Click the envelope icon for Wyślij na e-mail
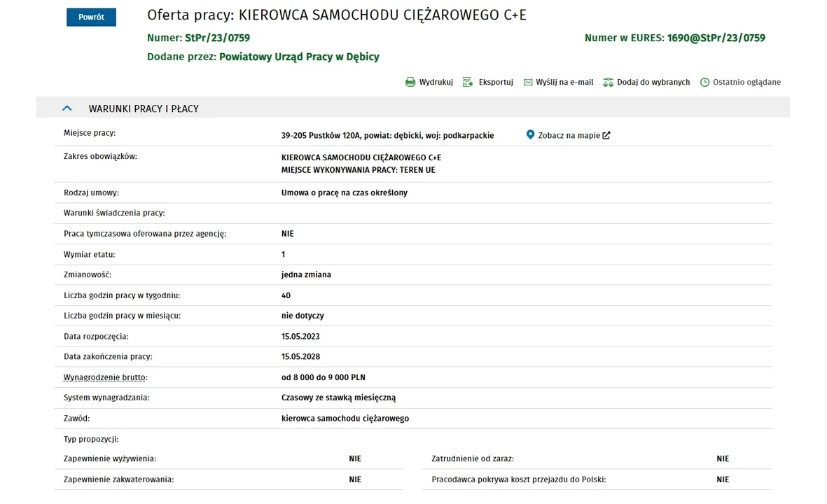Screen dimensions: 827x504 pyautogui.click(x=528, y=82)
